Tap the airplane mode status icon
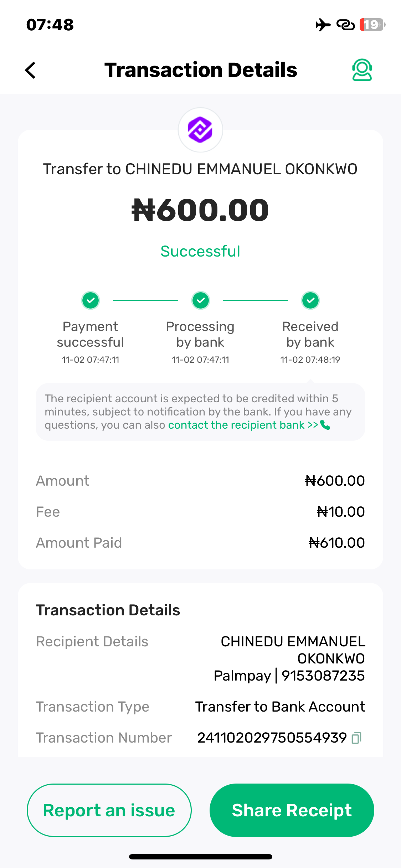The width and height of the screenshot is (401, 868). (323, 25)
